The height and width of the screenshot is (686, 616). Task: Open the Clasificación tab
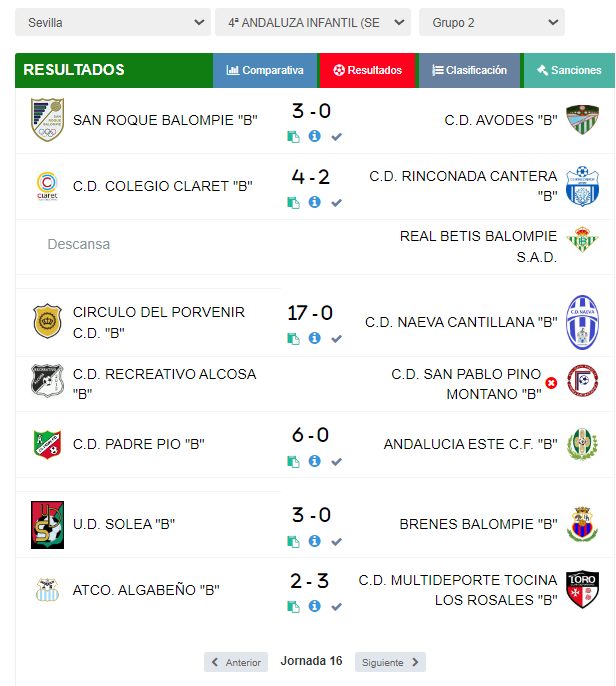pos(469,70)
